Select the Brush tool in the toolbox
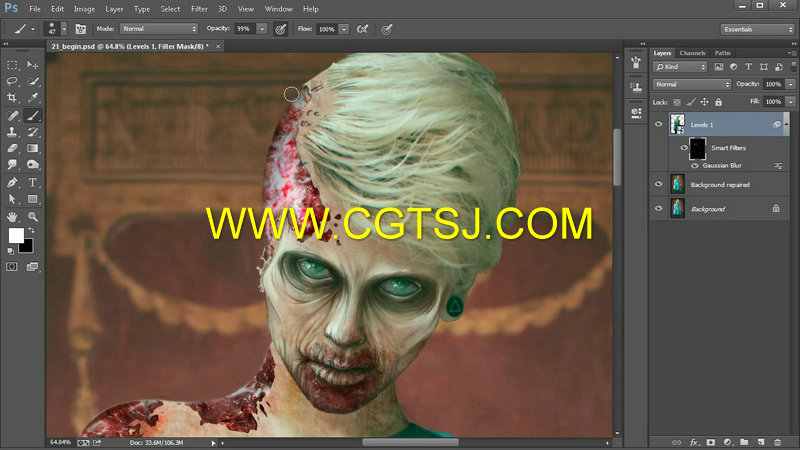800x450 pixels. tap(33, 116)
